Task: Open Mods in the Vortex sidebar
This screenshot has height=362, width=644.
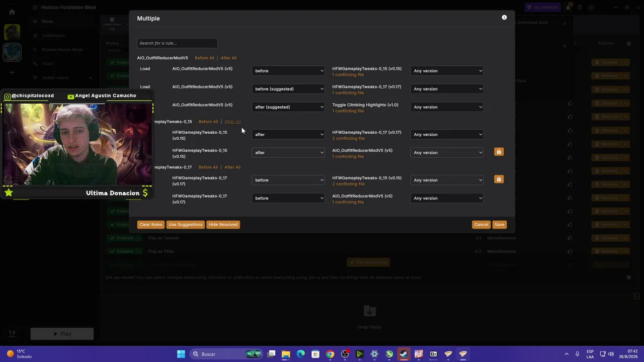Action: pos(47,22)
